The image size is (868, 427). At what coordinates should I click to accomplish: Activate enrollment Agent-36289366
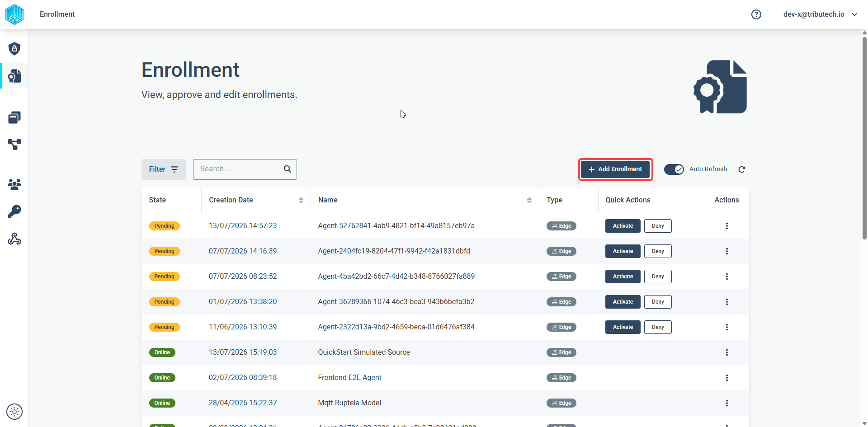pyautogui.click(x=623, y=302)
